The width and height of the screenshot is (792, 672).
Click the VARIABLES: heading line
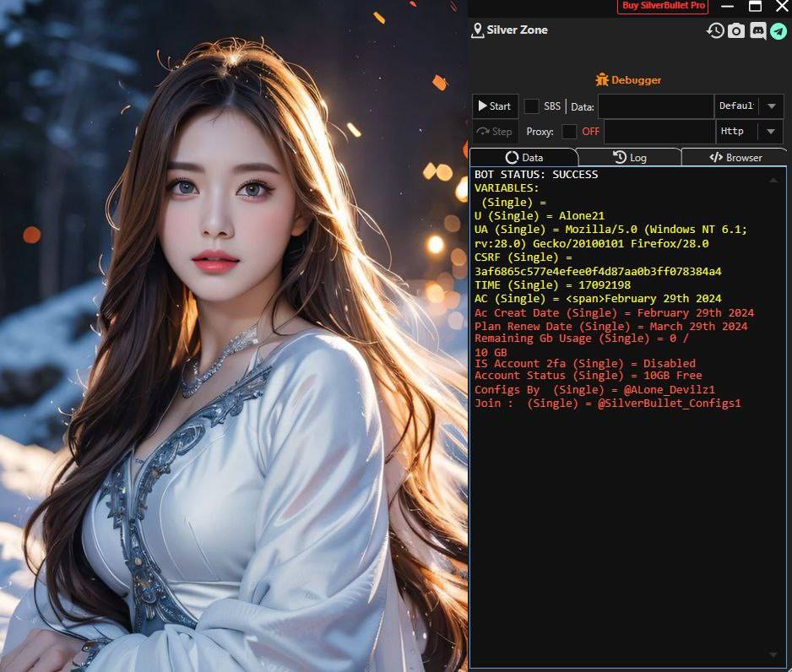click(507, 187)
